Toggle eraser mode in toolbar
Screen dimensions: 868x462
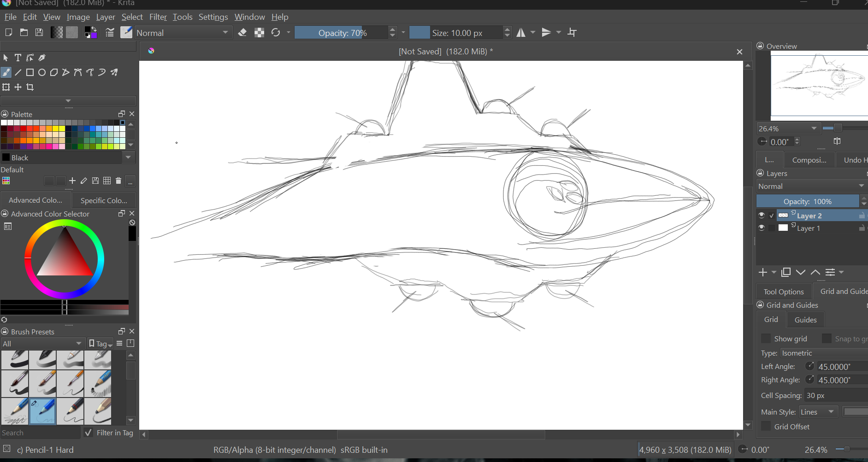[242, 33]
